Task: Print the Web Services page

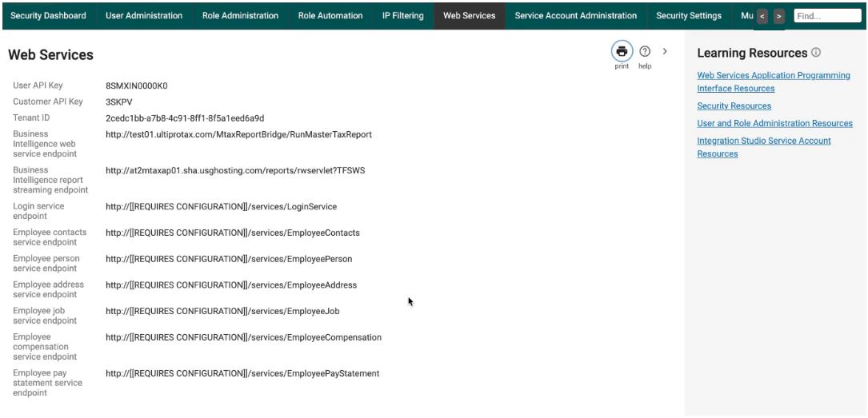Action: 622,51
